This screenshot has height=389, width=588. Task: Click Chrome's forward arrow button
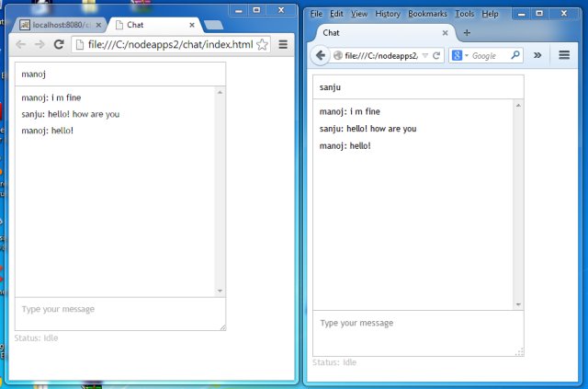coord(40,45)
